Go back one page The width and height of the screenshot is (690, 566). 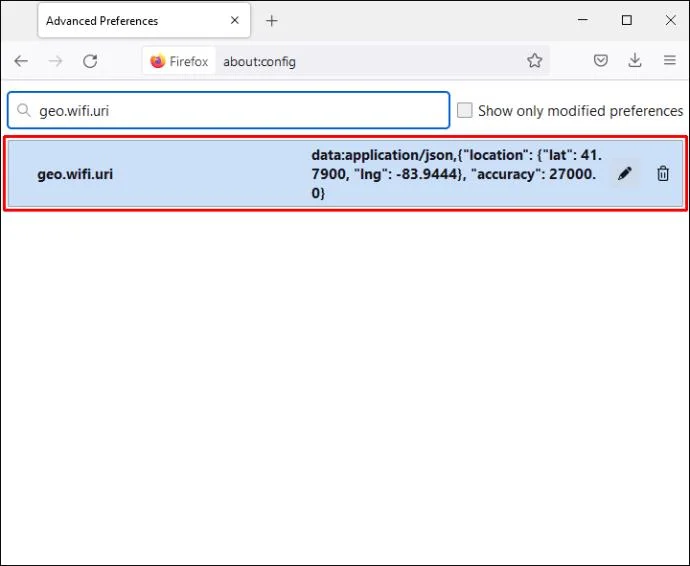pos(21,61)
